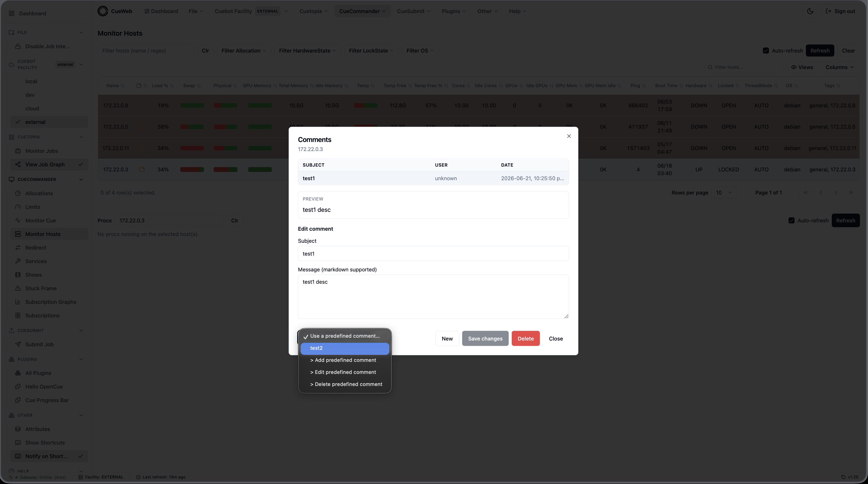Select test2 predefined comment
The image size is (868, 484).
345,348
